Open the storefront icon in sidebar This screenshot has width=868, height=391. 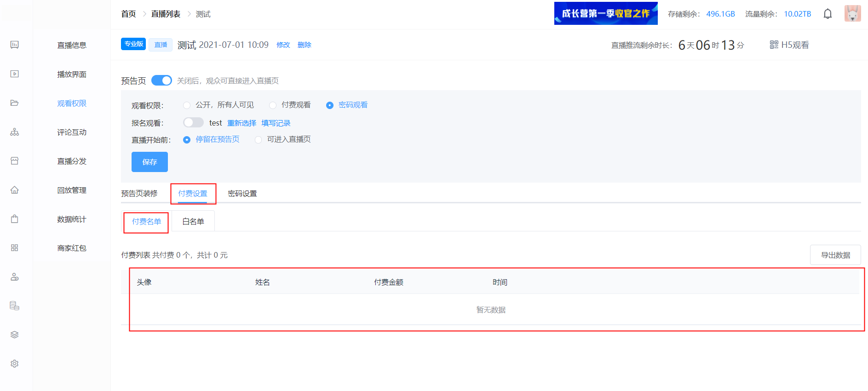(x=15, y=161)
